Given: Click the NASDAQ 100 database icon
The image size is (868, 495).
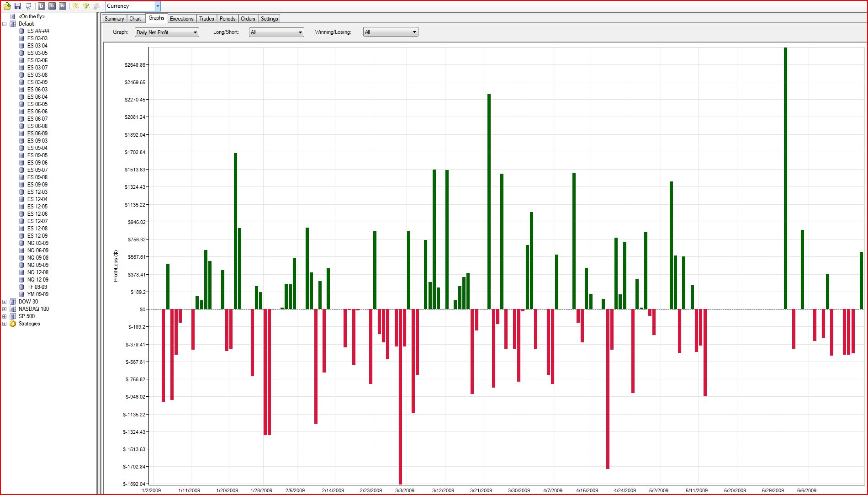Looking at the screenshot, I should (13, 309).
